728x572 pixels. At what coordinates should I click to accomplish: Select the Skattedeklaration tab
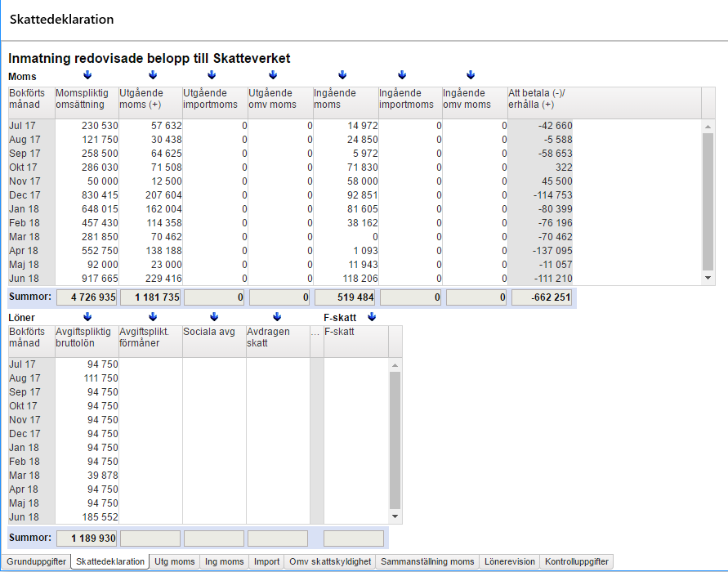pos(110,561)
